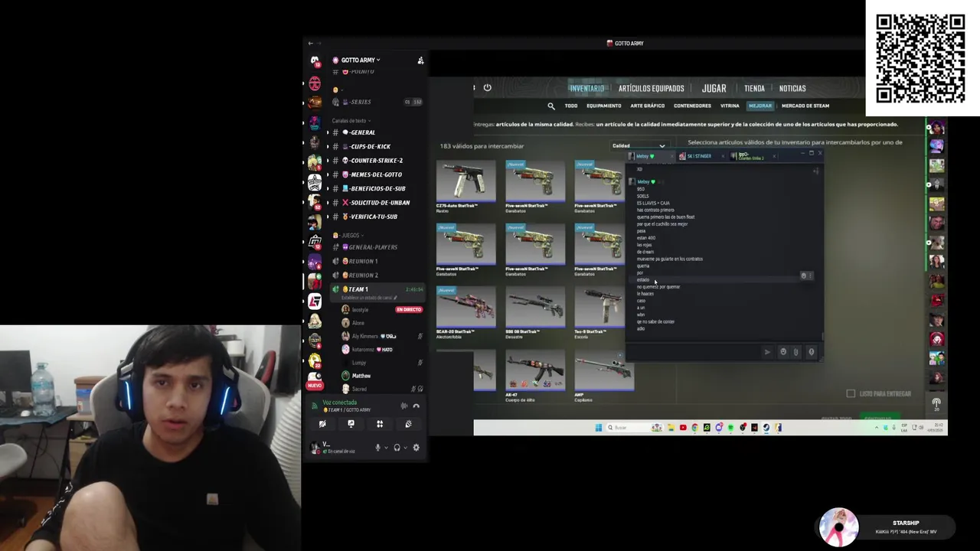
Task: Open Discord activities launcher icon
Action: (380, 424)
